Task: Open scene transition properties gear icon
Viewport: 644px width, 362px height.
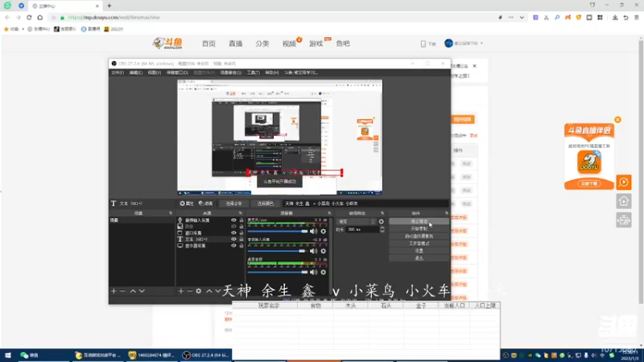Action: [x=381, y=222]
